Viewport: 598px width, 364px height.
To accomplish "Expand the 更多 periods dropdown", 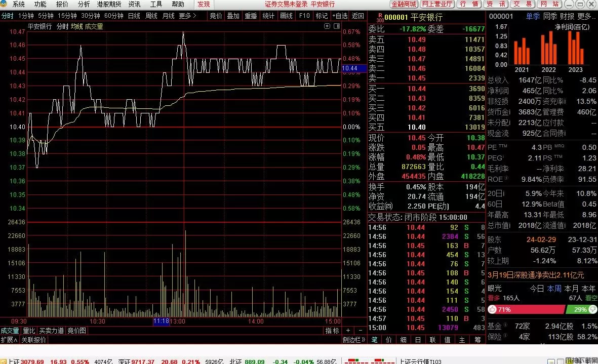I will coord(187,16).
